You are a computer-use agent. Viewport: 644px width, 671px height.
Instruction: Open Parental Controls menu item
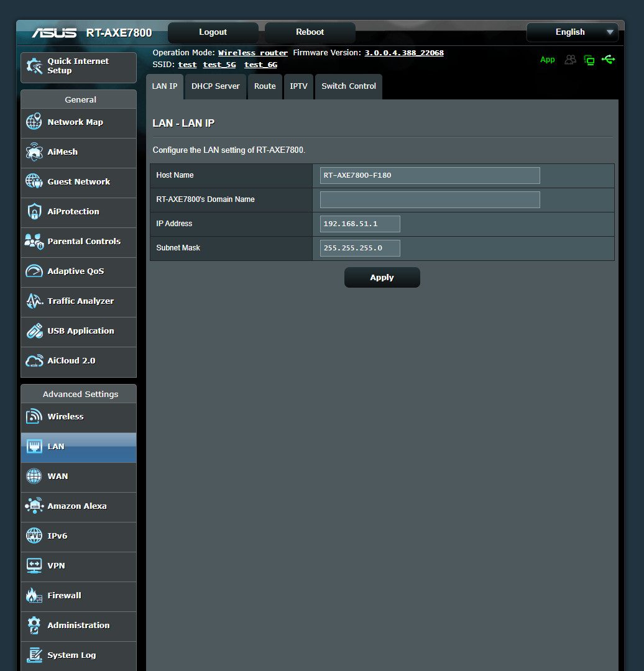tap(79, 242)
